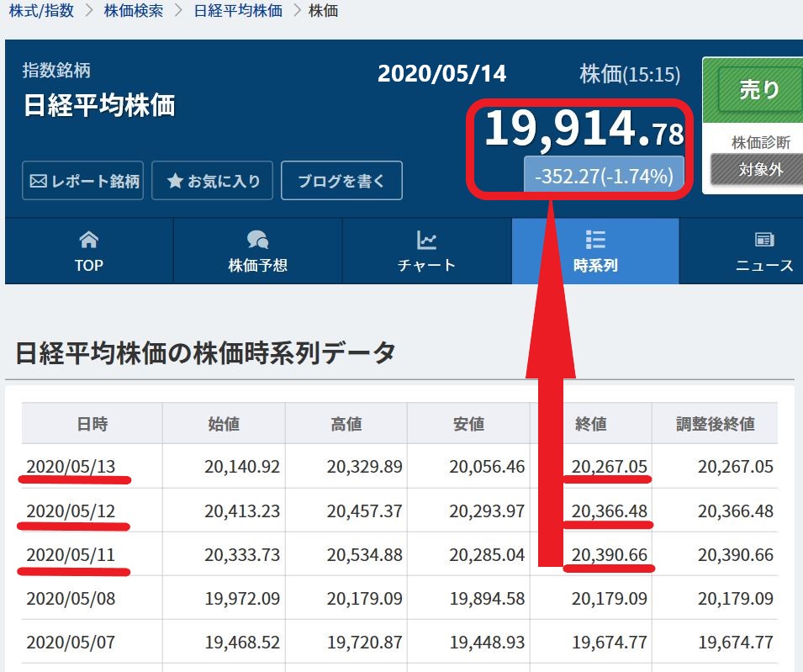803x672 pixels.
Task: Click the 調整後終値 column header
Action: [715, 424]
